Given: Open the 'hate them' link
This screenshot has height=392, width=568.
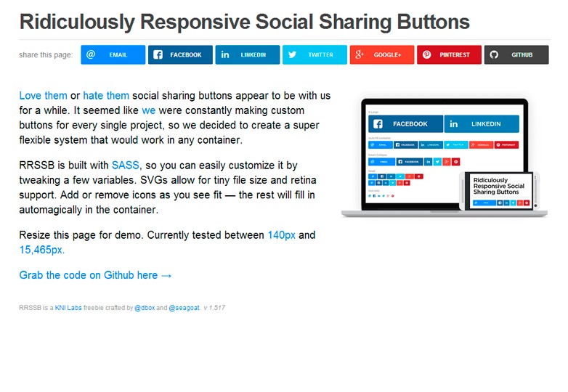Looking at the screenshot, I should coord(106,96).
